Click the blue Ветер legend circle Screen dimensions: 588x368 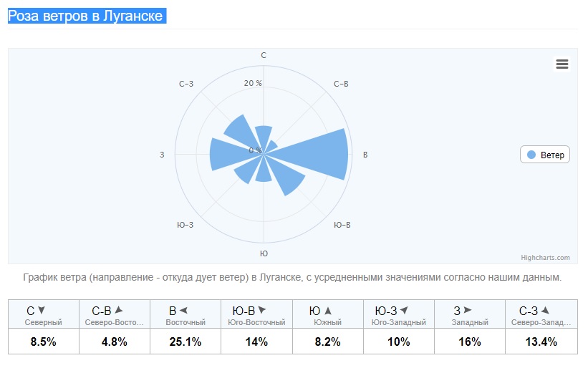click(531, 155)
